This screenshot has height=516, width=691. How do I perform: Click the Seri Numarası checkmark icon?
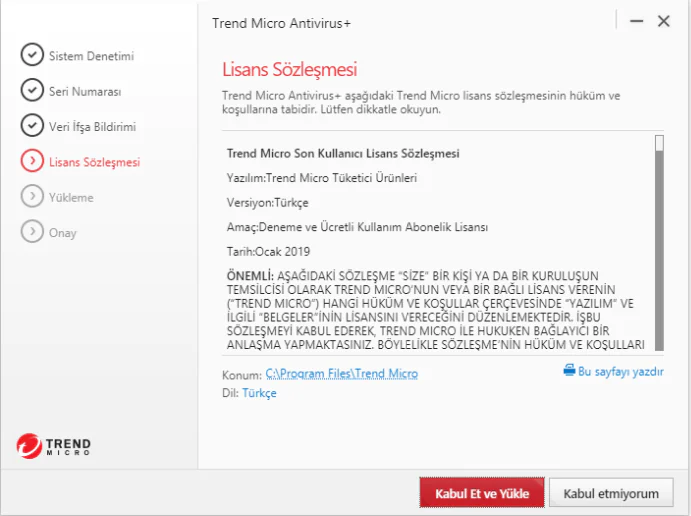32,91
